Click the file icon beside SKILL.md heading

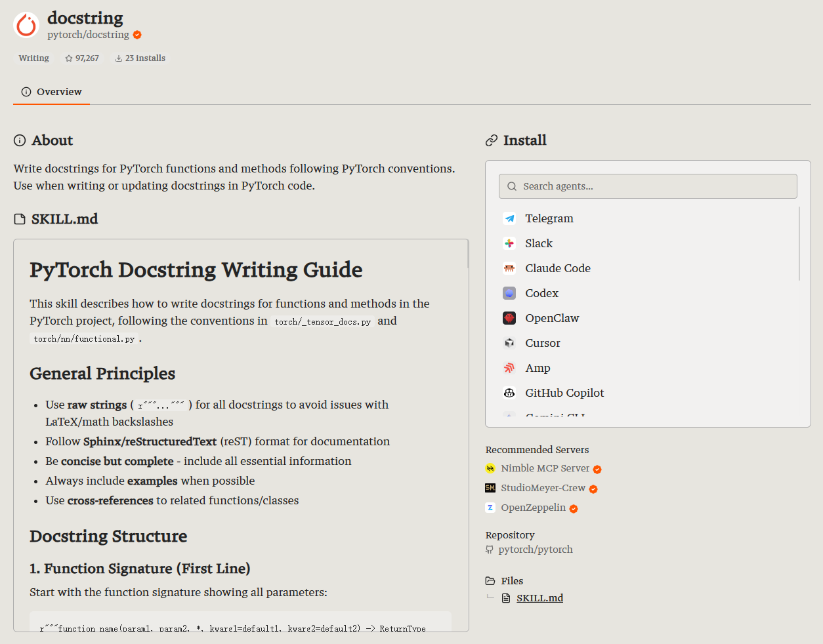(20, 219)
